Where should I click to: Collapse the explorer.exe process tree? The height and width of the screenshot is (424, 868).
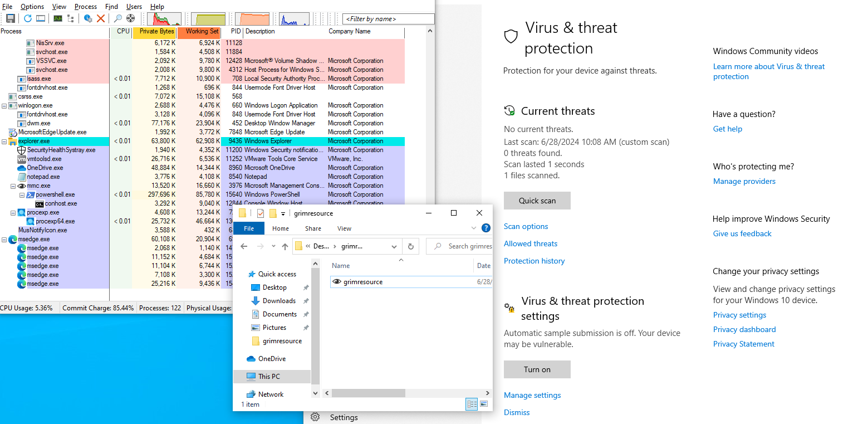tap(4, 142)
